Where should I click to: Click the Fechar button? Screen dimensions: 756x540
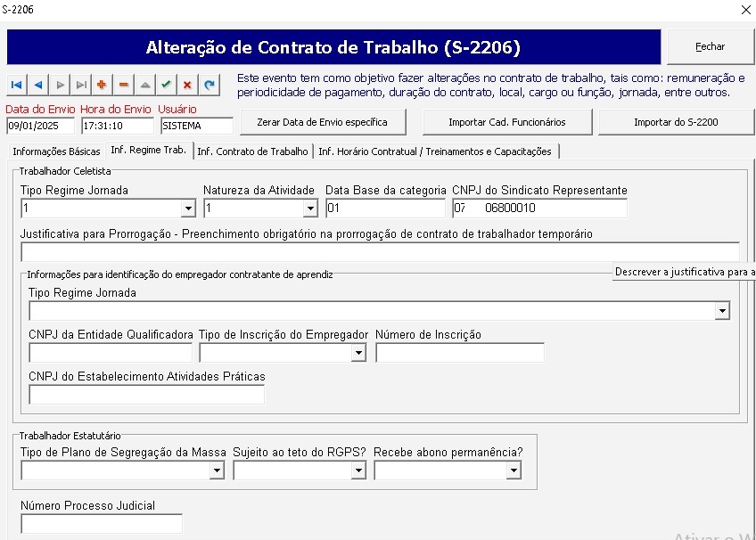pos(710,47)
